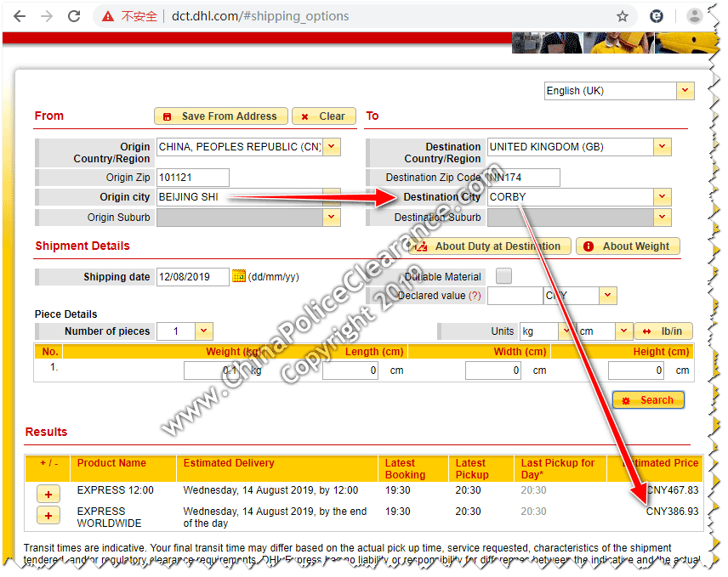
Task: Open the shipping date calendar picker
Action: click(239, 276)
